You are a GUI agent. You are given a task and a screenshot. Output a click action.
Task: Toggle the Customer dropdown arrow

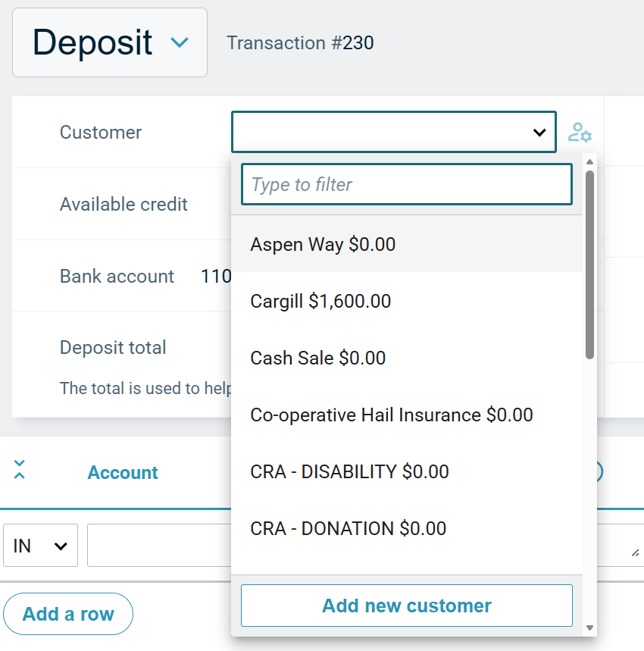click(539, 133)
